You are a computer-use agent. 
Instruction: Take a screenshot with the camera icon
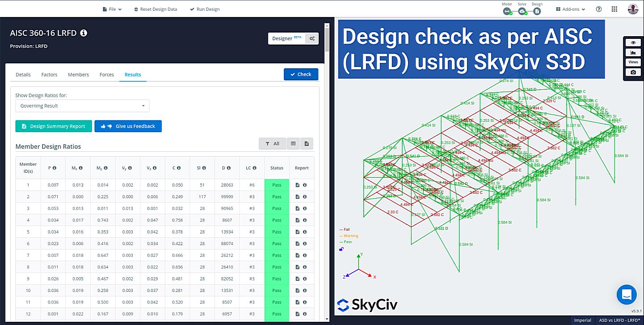tap(633, 72)
